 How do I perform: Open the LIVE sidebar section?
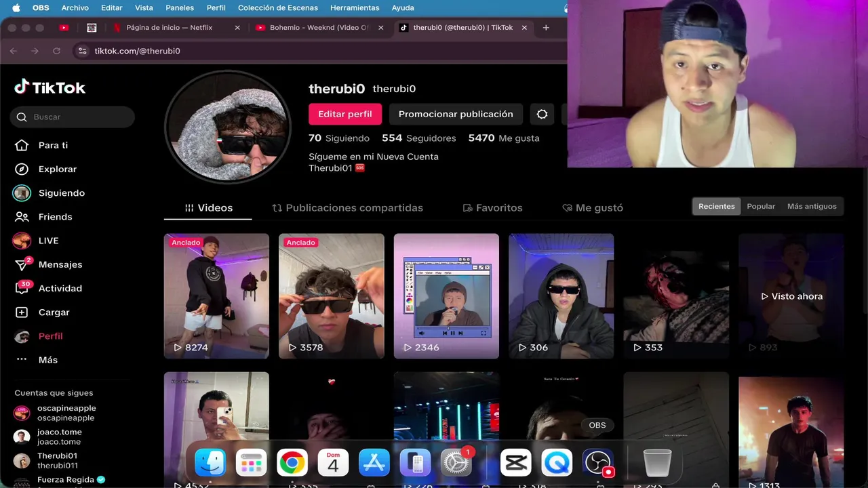click(x=36, y=241)
